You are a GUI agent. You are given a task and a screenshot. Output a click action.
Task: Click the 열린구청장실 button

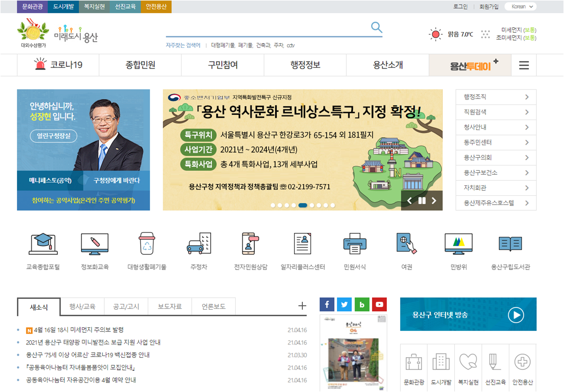pos(53,136)
